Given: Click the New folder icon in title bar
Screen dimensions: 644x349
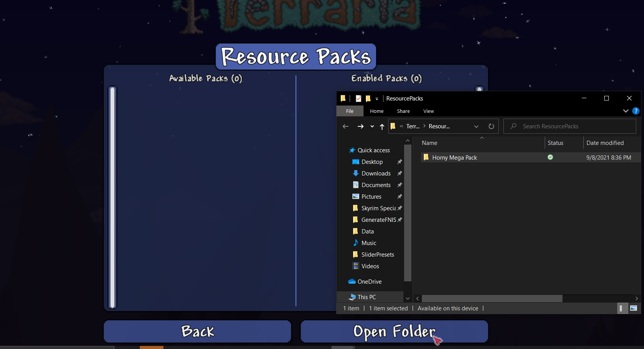Looking at the screenshot, I should pyautogui.click(x=368, y=99).
